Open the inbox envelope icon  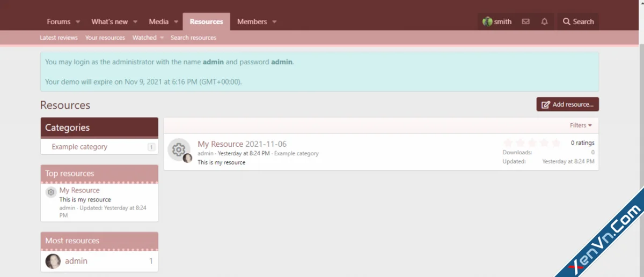[x=525, y=22]
